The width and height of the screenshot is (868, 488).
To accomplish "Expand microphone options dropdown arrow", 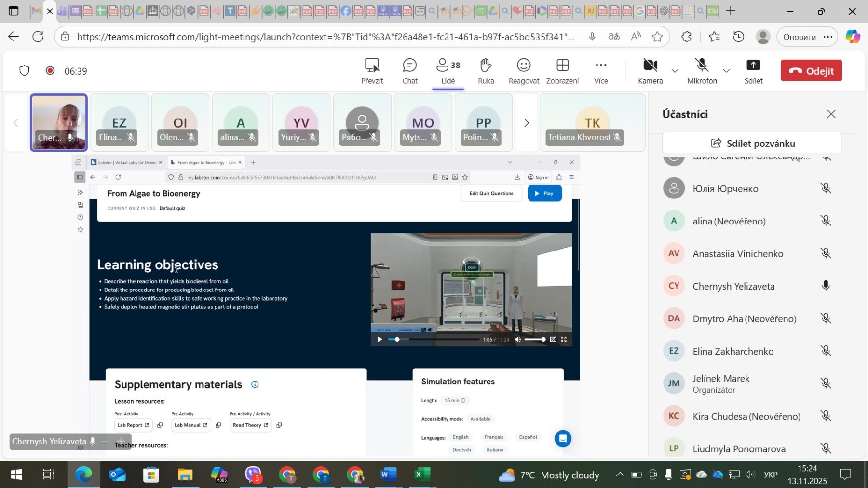I will (x=726, y=71).
